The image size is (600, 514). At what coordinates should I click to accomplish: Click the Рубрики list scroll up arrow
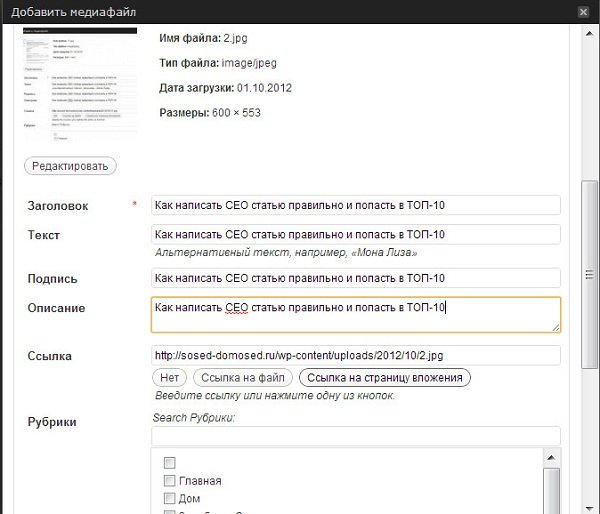(551, 457)
